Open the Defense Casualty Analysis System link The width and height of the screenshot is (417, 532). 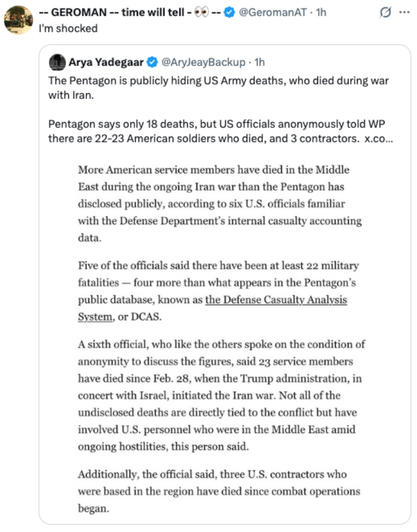pyautogui.click(x=212, y=308)
